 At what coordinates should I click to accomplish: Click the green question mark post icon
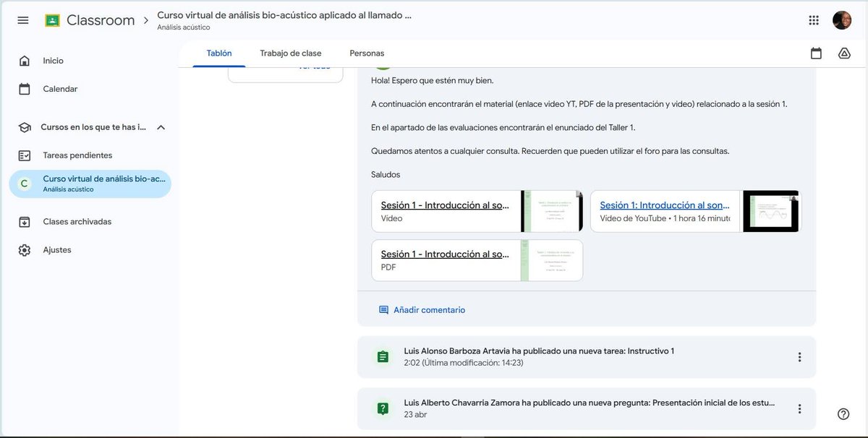(x=383, y=409)
